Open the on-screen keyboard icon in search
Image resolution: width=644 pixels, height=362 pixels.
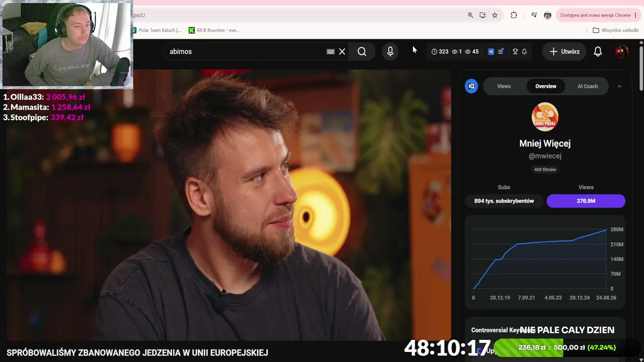pyautogui.click(x=331, y=51)
